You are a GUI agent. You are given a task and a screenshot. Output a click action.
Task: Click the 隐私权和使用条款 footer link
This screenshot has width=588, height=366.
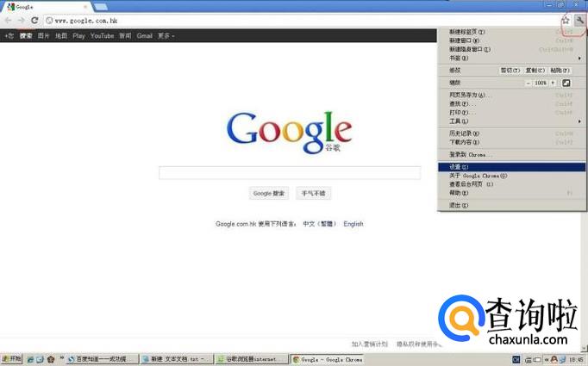tap(419, 344)
